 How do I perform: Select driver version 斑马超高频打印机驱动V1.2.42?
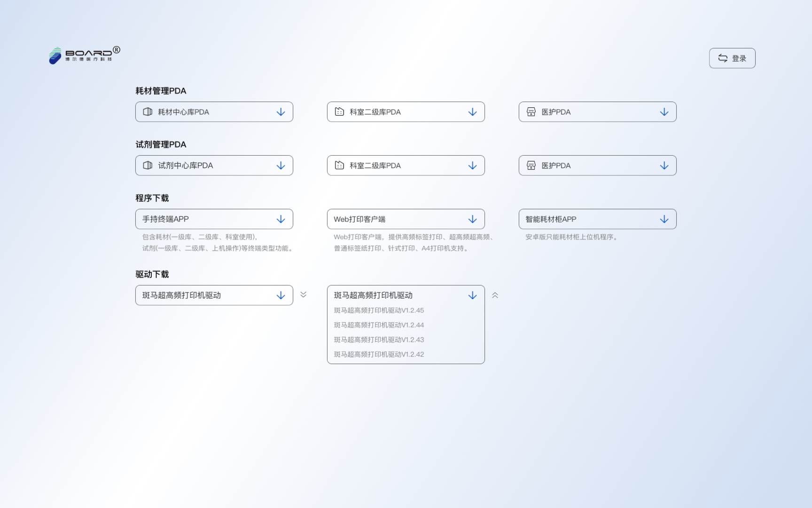point(379,354)
